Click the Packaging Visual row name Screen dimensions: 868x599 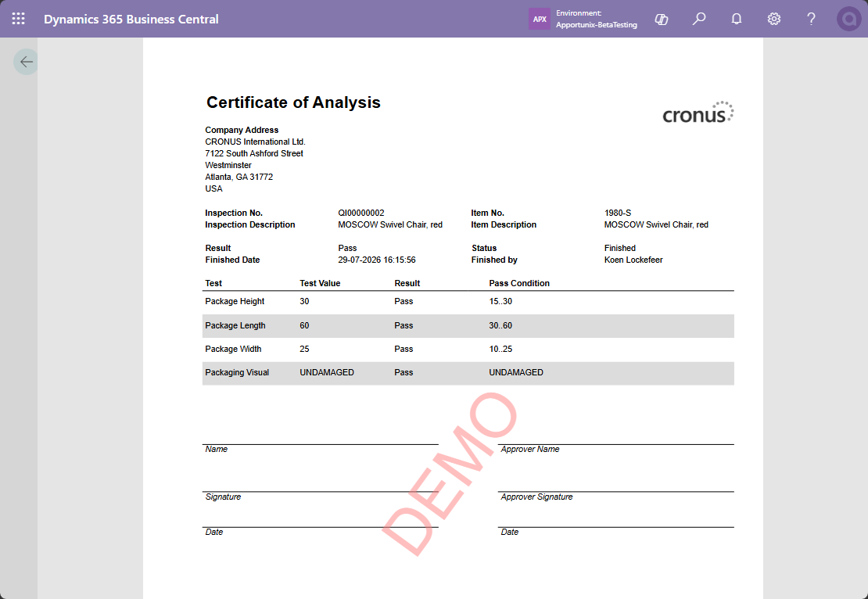(x=237, y=372)
